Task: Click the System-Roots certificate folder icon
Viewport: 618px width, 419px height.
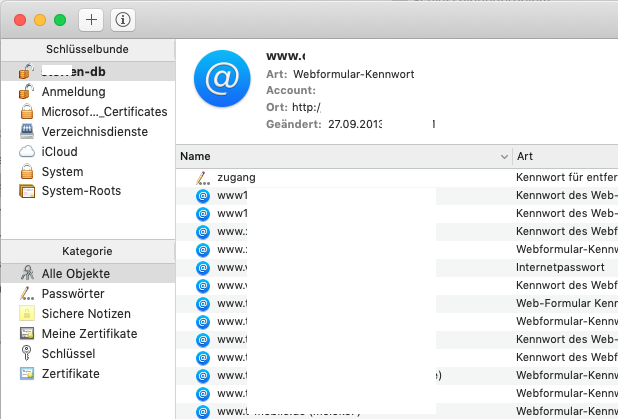Action: 27,191
